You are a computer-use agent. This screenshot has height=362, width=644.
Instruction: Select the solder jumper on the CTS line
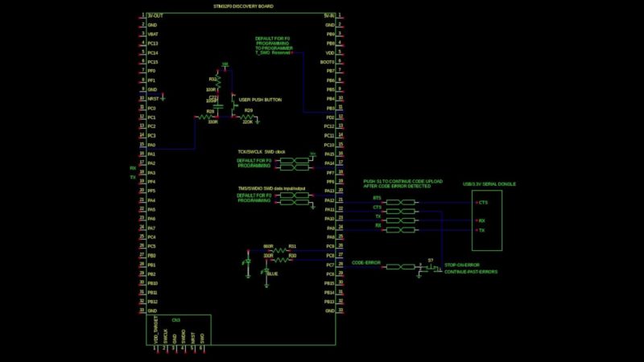400,212
